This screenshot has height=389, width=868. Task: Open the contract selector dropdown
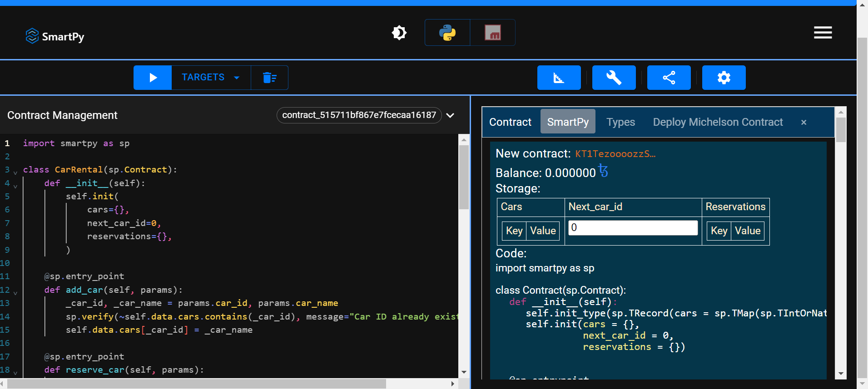(x=359, y=115)
